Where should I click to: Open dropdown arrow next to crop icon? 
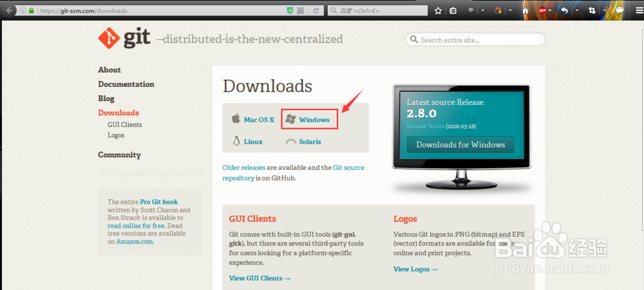[604, 10]
